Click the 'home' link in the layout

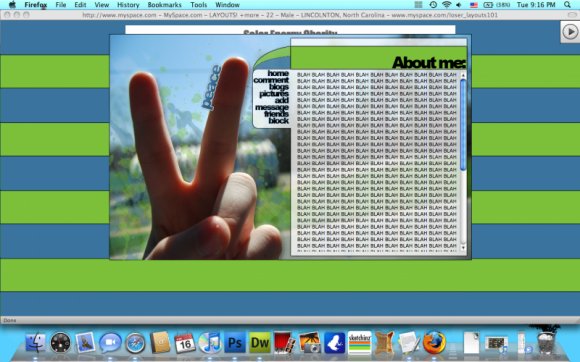click(278, 73)
